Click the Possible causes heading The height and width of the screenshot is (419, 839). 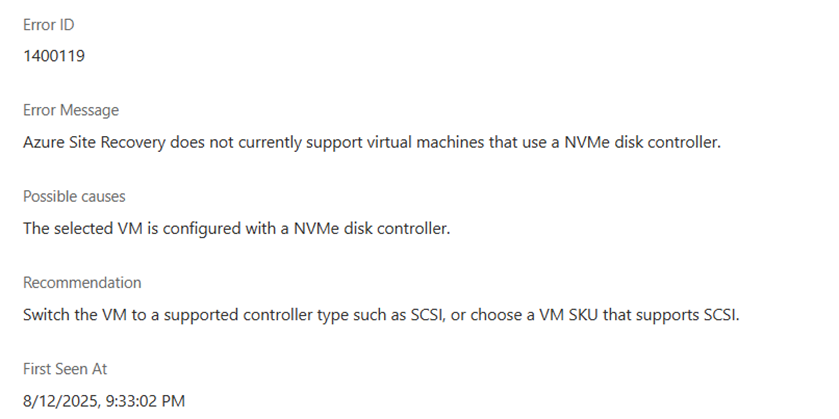coord(74,196)
